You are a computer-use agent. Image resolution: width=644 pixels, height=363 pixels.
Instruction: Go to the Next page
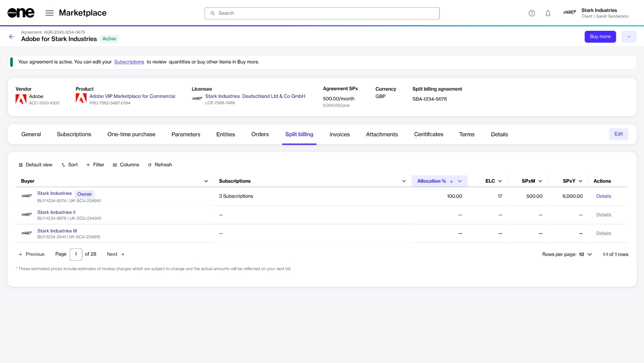[x=115, y=254]
